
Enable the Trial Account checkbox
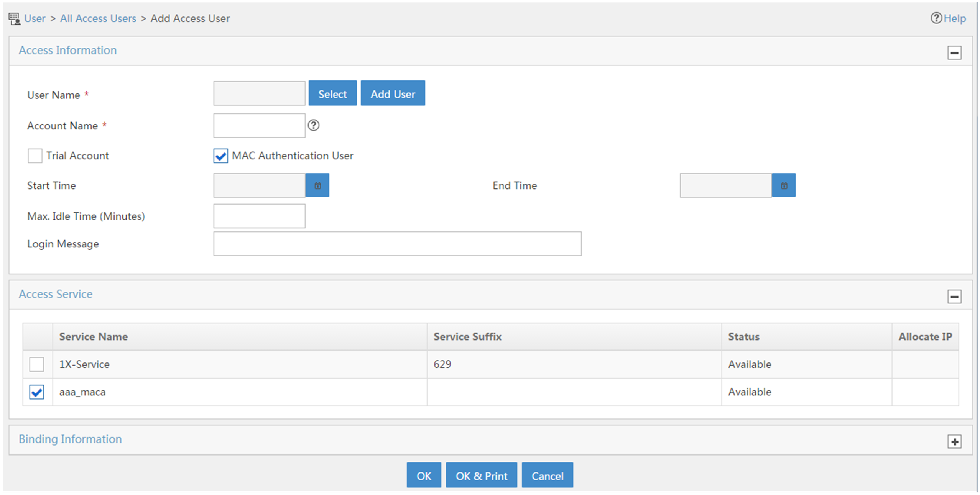[35, 156]
